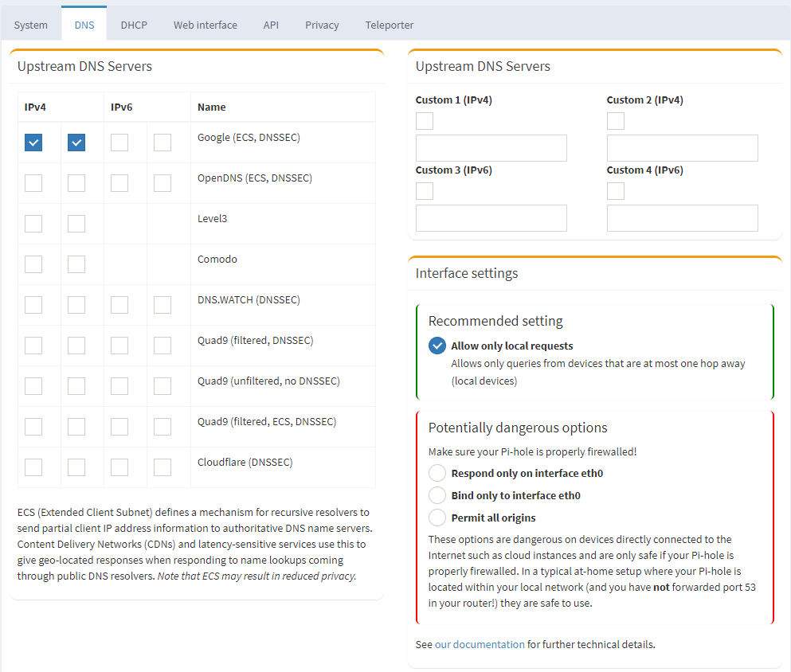Click the 'Interface settings' heading
Viewport: 791px width, 672px height.
(x=467, y=273)
